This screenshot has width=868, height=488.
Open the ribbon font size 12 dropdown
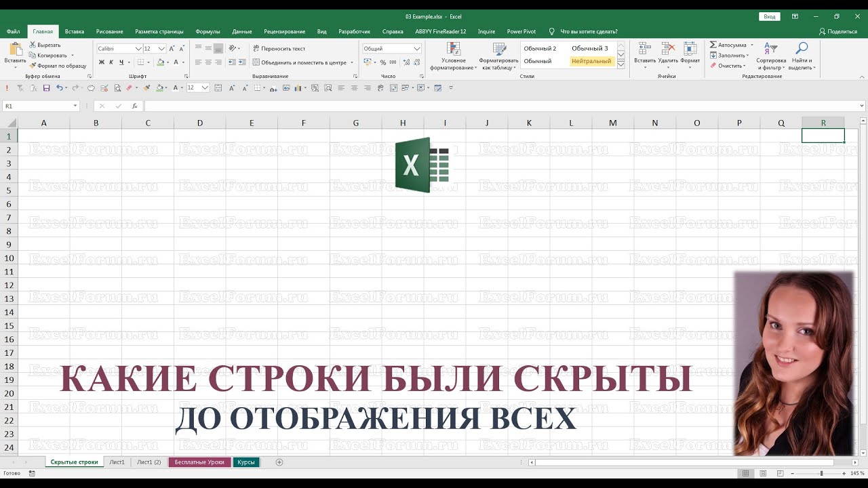(x=161, y=49)
